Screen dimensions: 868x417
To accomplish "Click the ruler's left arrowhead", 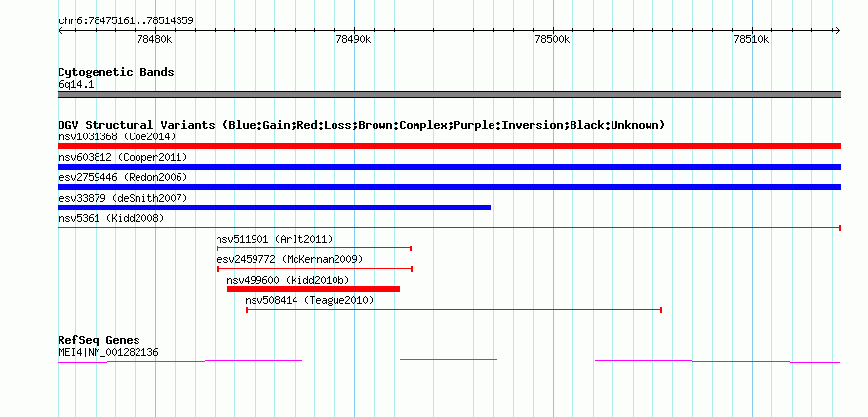I will click(x=60, y=31).
